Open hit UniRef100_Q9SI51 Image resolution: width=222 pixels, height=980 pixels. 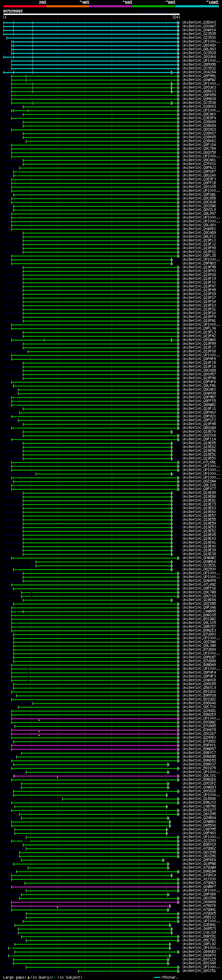[199, 971]
